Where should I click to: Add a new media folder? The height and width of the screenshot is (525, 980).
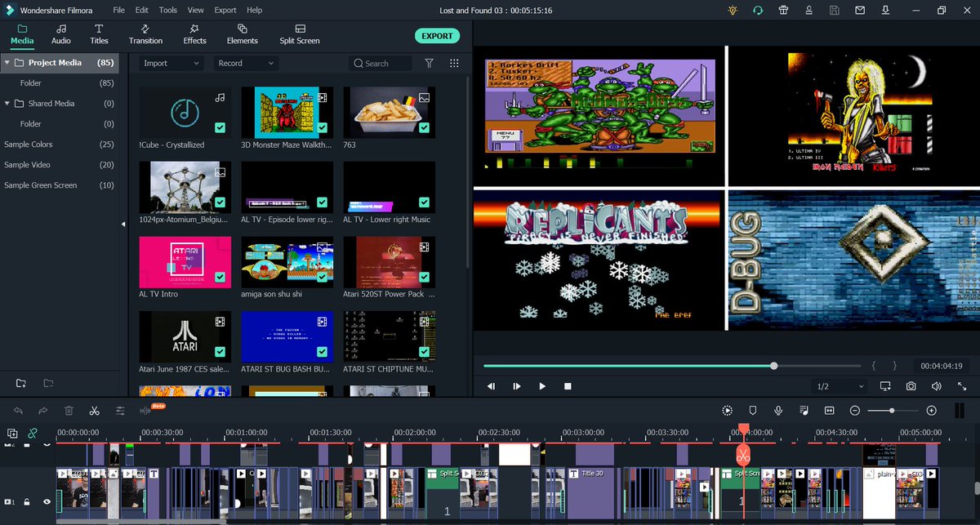21,383
